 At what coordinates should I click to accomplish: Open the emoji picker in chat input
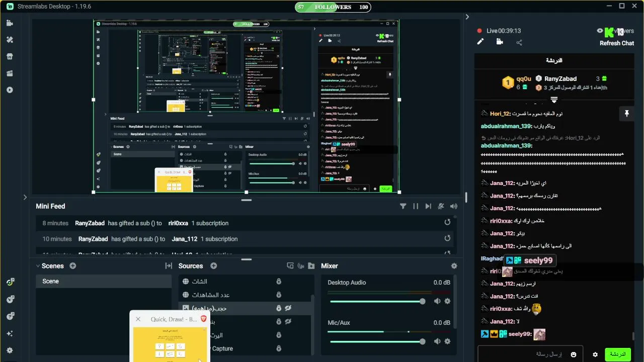tap(574, 354)
